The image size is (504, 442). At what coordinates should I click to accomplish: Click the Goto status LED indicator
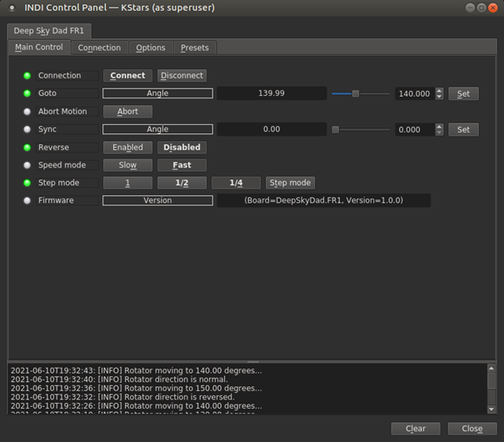pyautogui.click(x=27, y=93)
